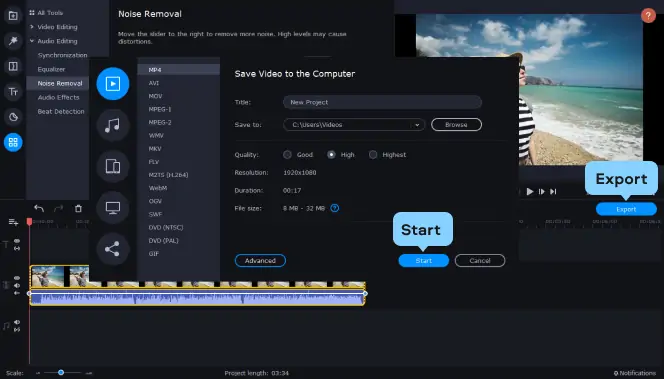Click the Title input field
664x379 pixels.
[382, 102]
